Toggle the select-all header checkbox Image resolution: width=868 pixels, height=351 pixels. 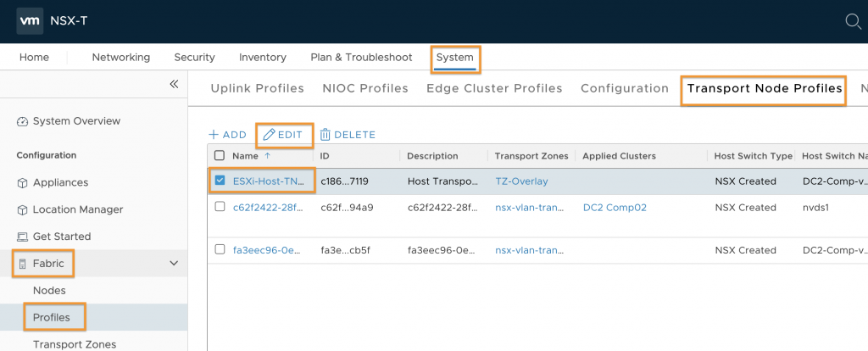click(x=220, y=155)
